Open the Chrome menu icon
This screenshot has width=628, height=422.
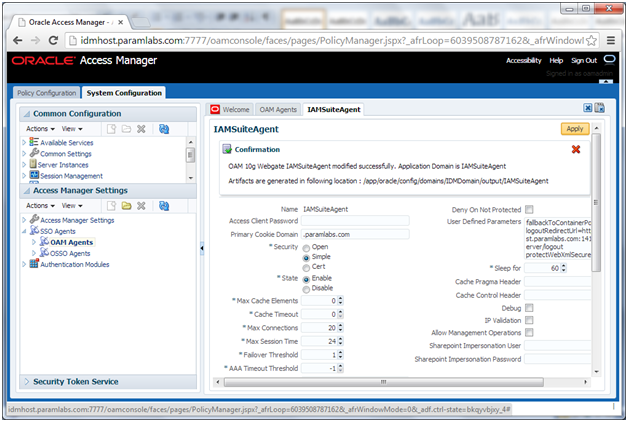coord(610,40)
